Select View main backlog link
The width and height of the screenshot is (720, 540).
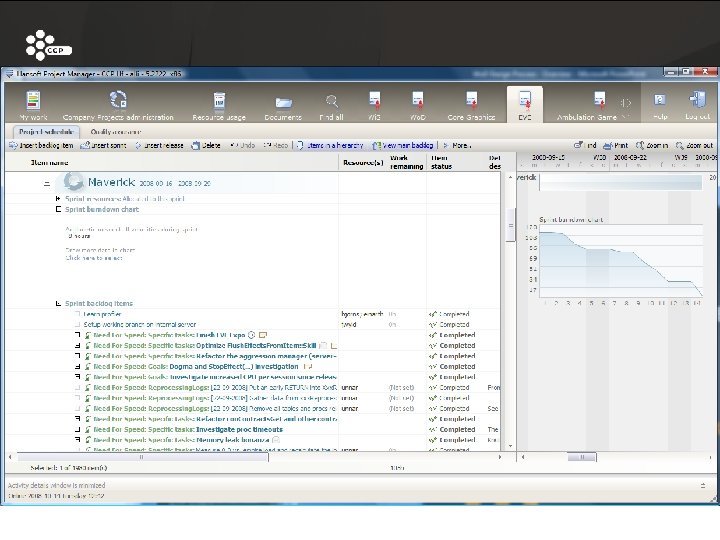[x=403, y=146]
